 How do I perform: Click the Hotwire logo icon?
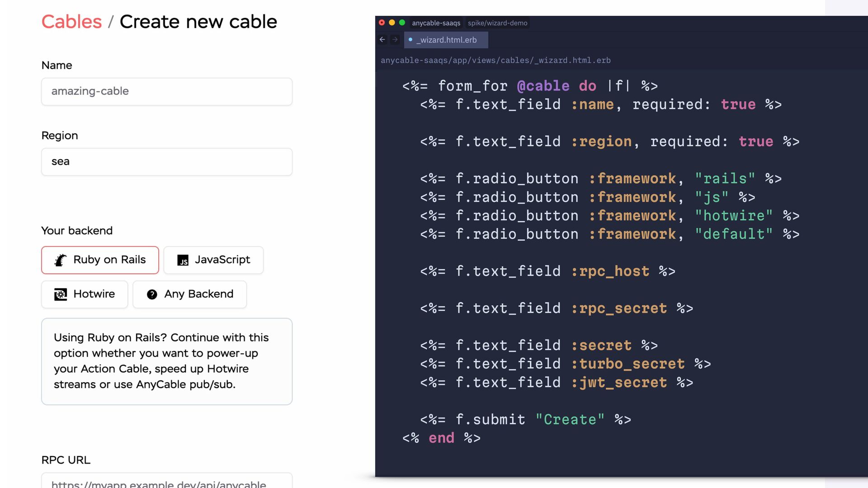(x=61, y=295)
